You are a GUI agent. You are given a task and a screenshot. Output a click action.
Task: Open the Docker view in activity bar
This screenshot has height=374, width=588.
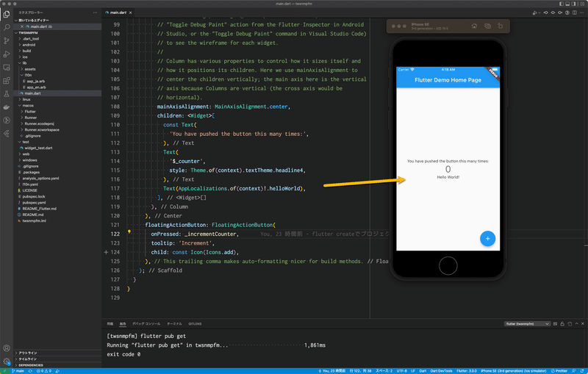coord(7,107)
